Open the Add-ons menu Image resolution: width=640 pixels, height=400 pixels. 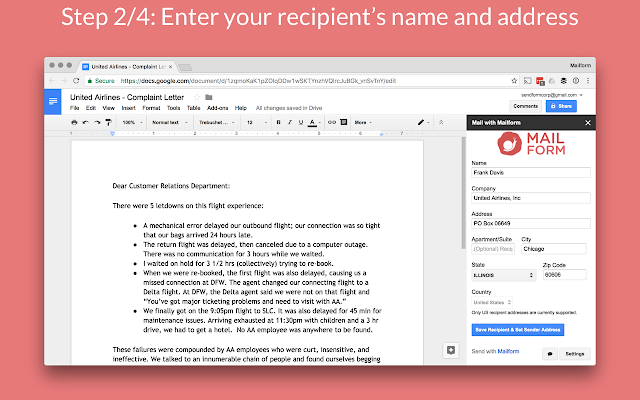218,108
